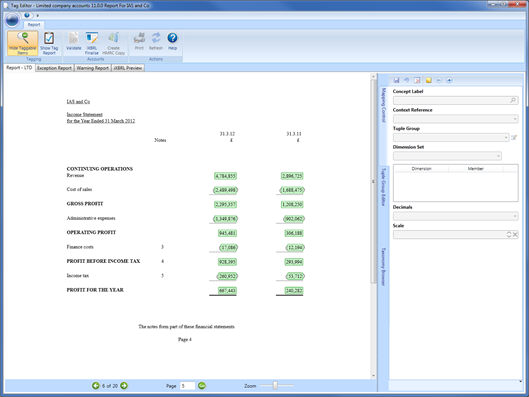
Task: Select the 31.3.12 Administrative expenses tagged value
Action: 225,219
